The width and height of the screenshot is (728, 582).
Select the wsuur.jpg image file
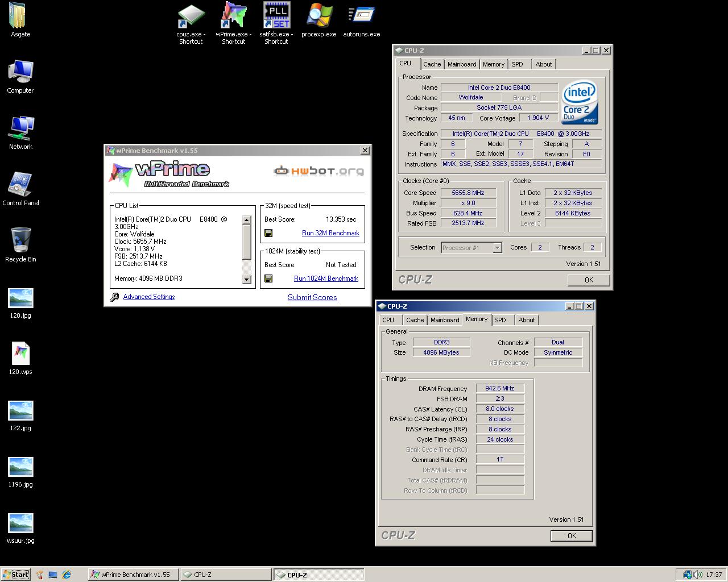coord(20,527)
